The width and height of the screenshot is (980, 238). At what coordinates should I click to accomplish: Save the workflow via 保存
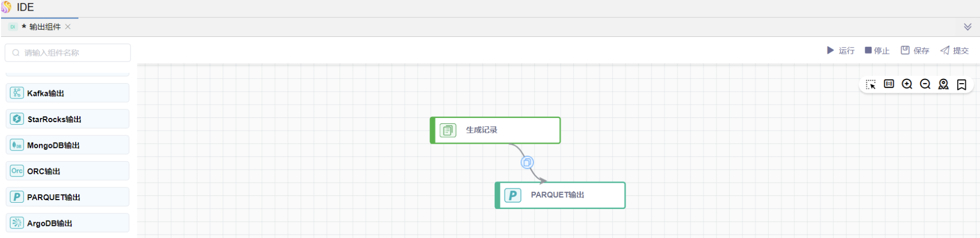tap(915, 51)
